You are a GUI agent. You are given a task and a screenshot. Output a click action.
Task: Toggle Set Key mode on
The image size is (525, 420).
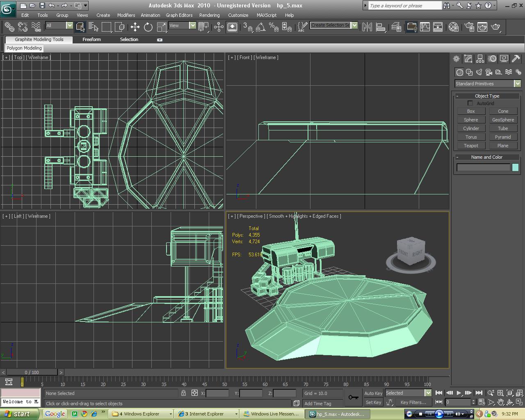pos(372,402)
